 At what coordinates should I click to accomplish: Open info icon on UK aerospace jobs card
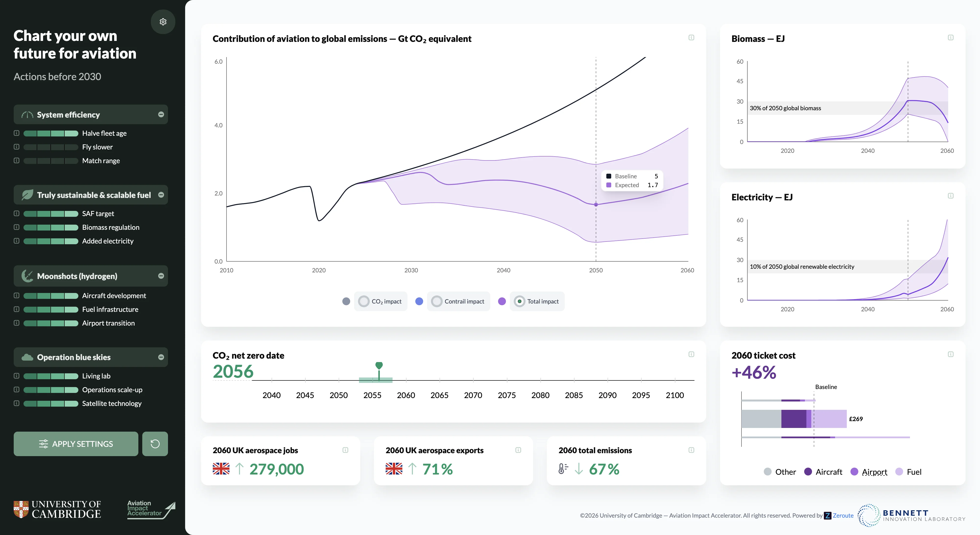(345, 450)
